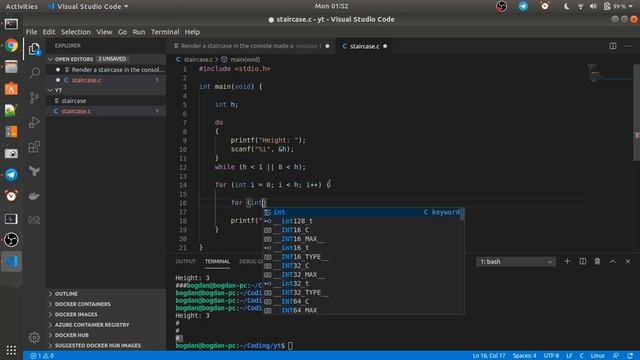Open notifications bell in status bar
Viewport: 640px width, 360px height.
(630, 356)
